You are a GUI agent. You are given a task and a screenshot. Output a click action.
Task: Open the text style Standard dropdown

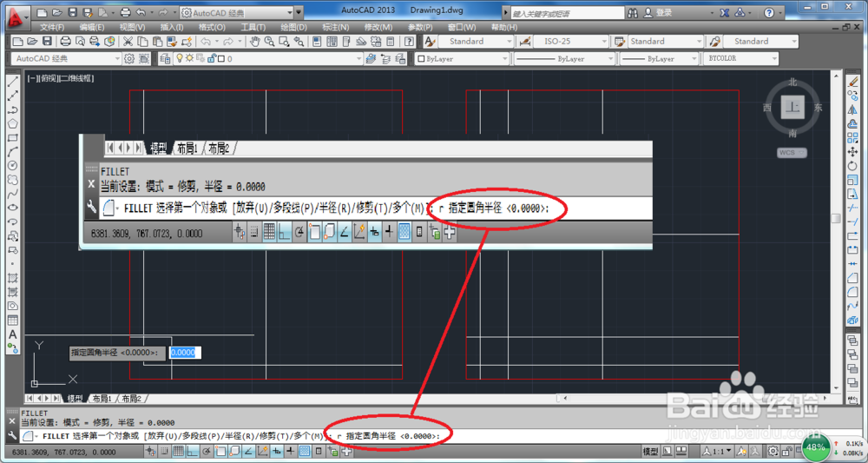[476, 41]
